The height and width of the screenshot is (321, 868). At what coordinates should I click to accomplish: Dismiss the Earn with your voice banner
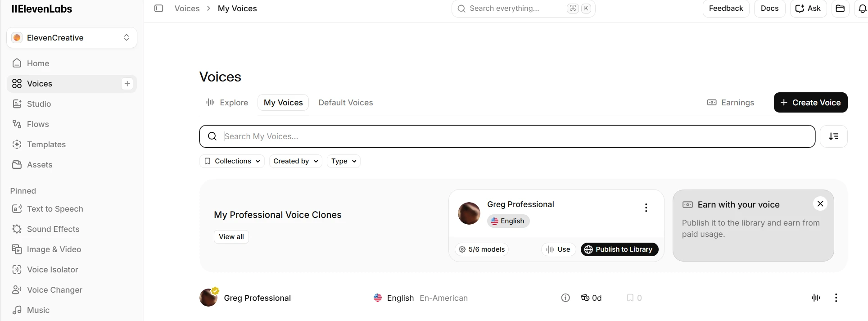coord(820,204)
